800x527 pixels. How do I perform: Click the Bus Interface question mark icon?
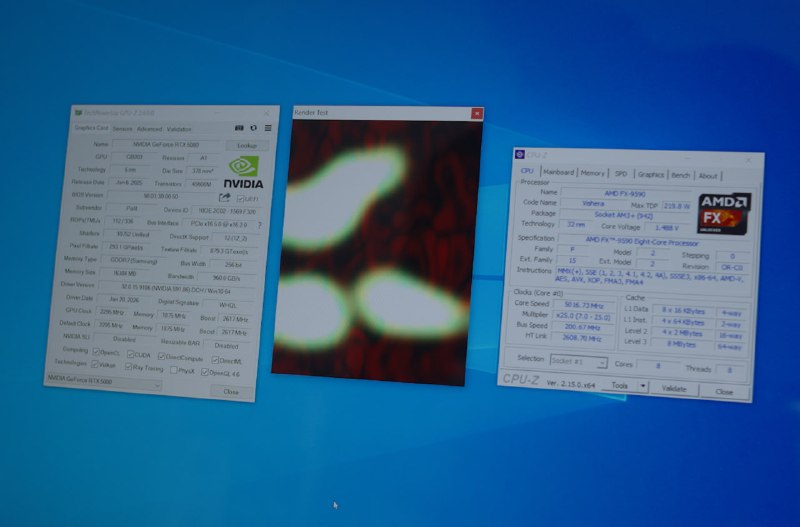point(260,225)
